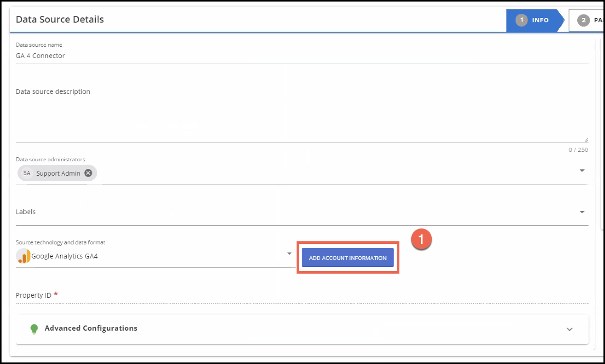Focus the Data source name field

click(302, 56)
